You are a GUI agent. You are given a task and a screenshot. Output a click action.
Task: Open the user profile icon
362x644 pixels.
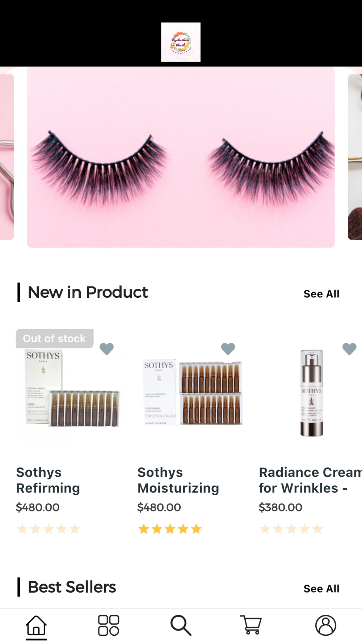326,625
